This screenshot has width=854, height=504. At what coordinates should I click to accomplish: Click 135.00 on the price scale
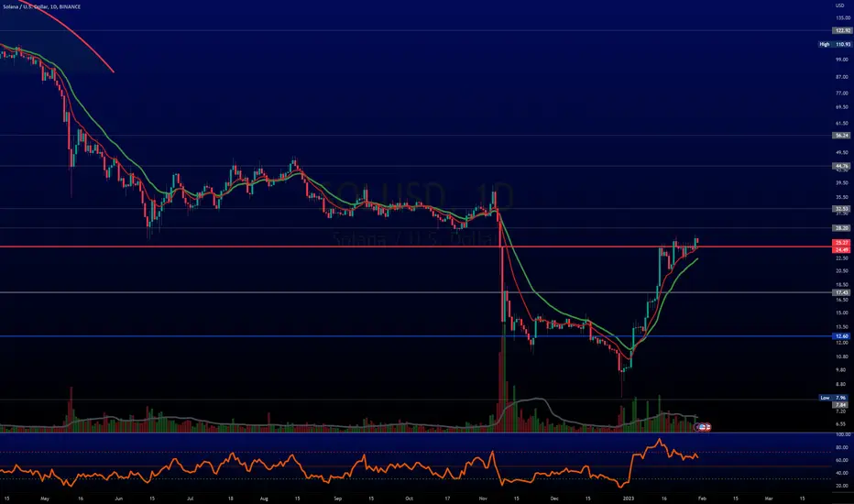pos(843,18)
